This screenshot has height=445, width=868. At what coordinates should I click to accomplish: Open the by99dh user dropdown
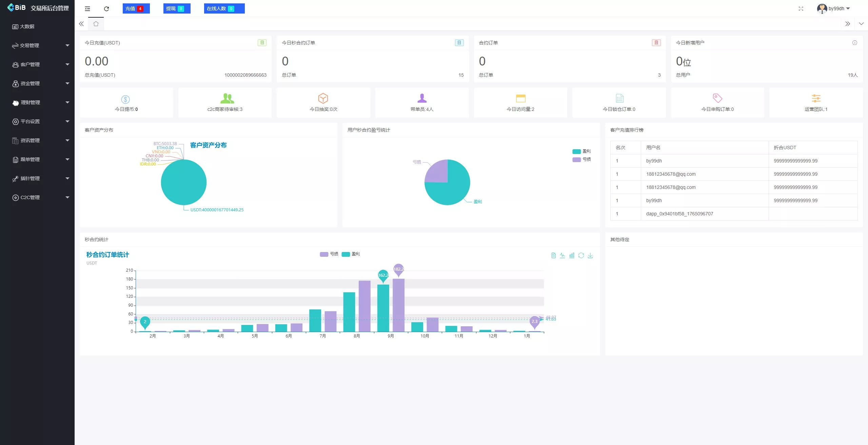836,9
